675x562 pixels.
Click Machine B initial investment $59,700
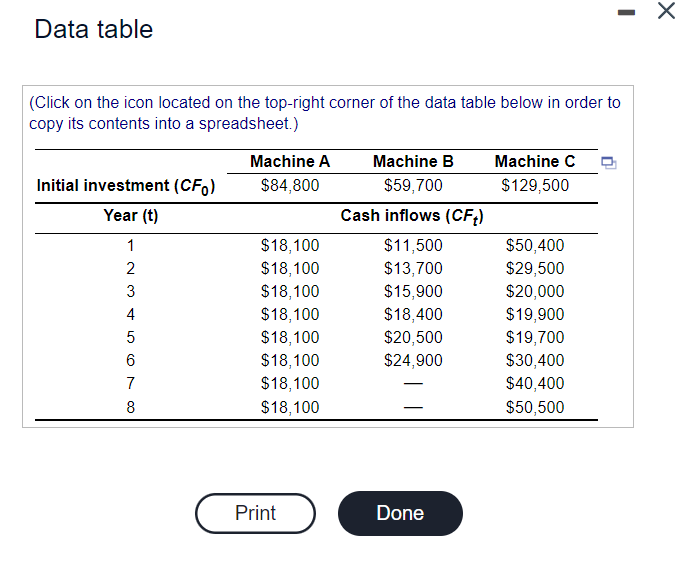click(x=413, y=185)
